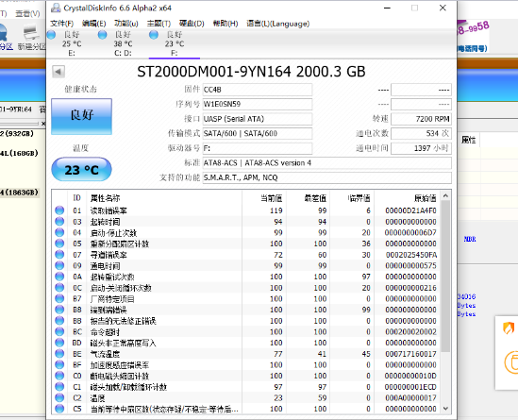Screen dimensions: 518x420
Task: Click 新建分区 icon in background window
Action: pyautogui.click(x=31, y=37)
